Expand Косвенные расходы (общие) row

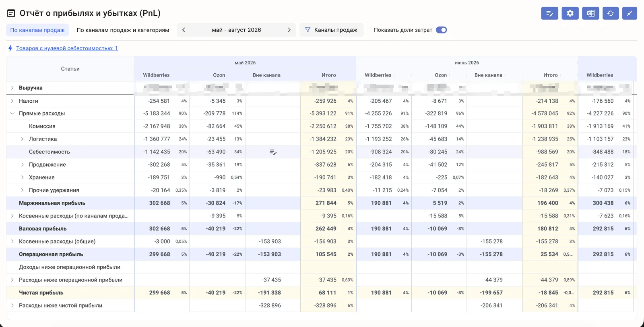(12, 242)
